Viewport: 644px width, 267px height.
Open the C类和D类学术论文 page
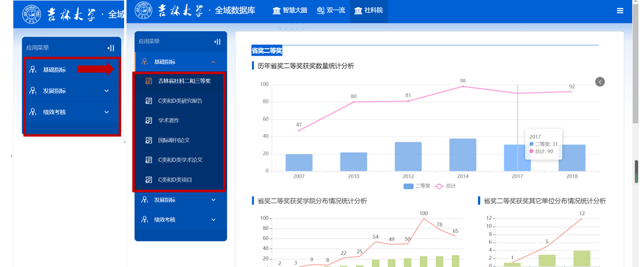[x=180, y=160]
